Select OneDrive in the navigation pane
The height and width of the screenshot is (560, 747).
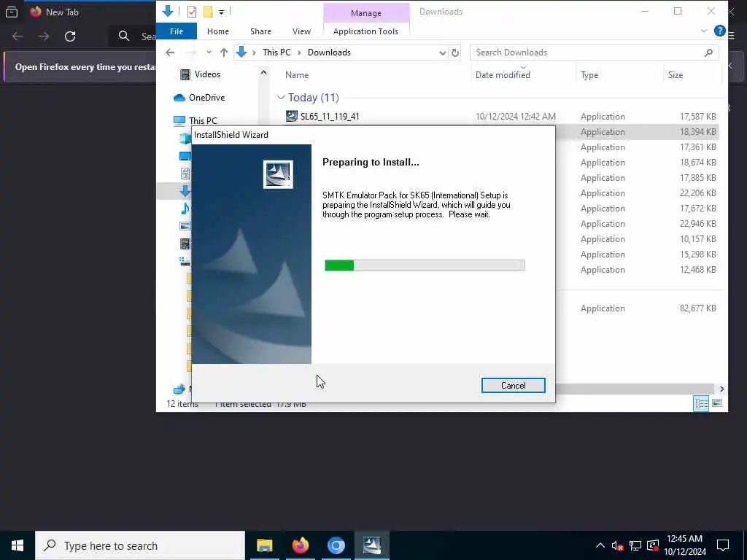point(206,98)
